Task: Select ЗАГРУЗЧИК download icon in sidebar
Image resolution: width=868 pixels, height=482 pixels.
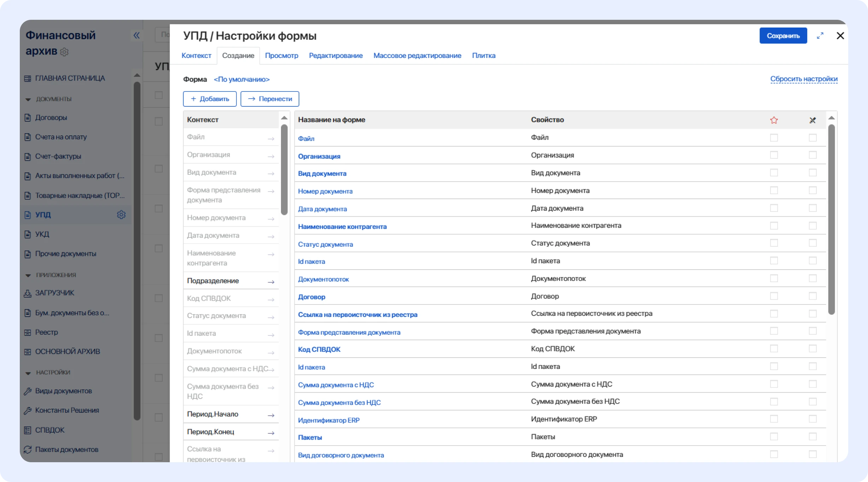Action: 28,293
